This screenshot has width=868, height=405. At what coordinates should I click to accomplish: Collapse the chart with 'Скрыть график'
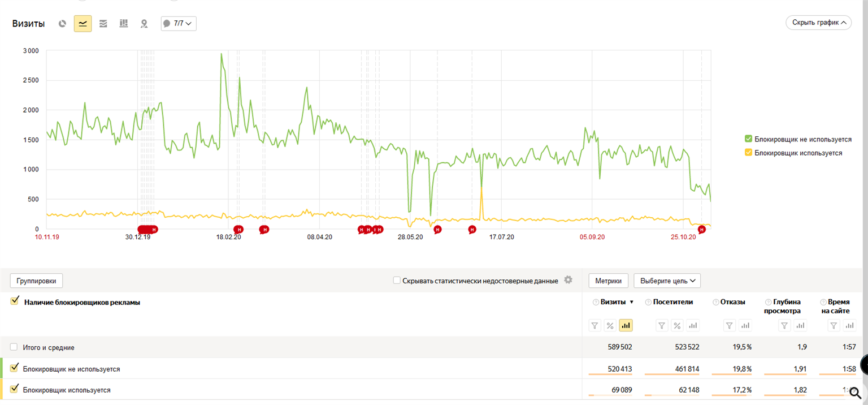[818, 23]
